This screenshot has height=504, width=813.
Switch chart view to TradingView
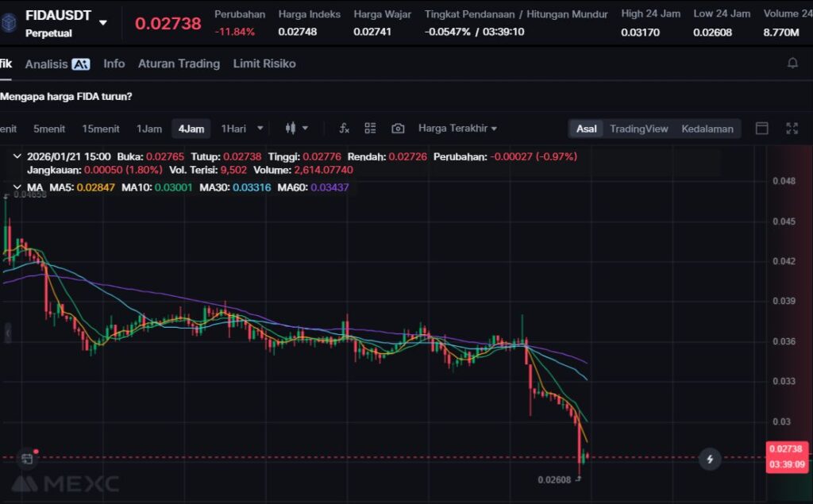(638, 129)
